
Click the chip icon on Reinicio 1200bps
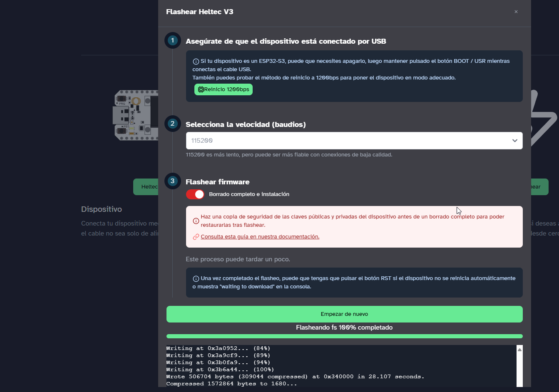pyautogui.click(x=201, y=89)
